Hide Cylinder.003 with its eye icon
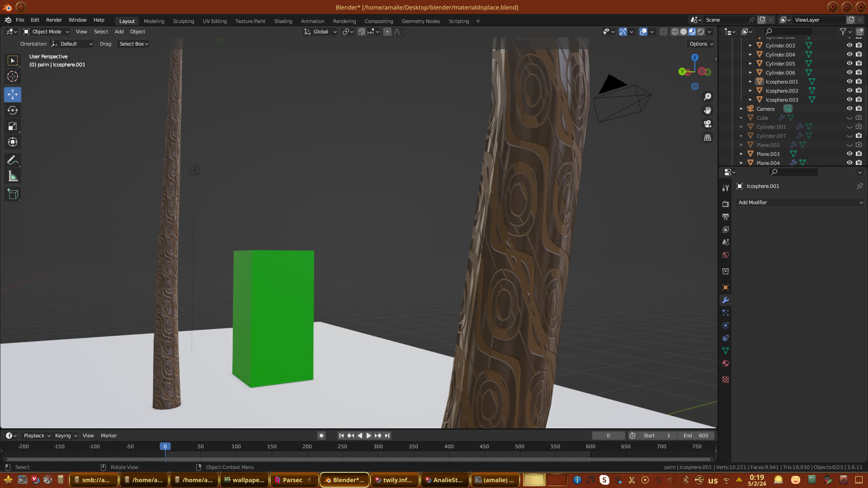The image size is (868, 488). click(849, 45)
